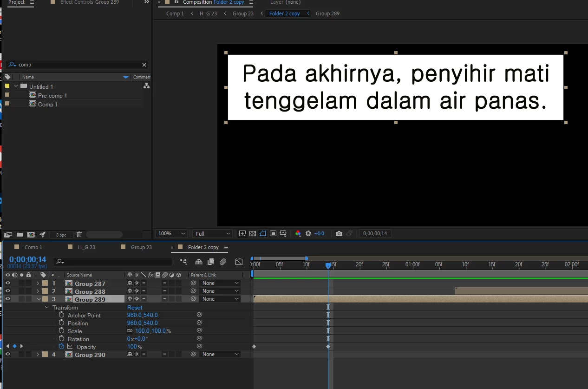This screenshot has width=588, height=389.
Task: Toggle Opacity keyframe at current time
Action: (14, 346)
